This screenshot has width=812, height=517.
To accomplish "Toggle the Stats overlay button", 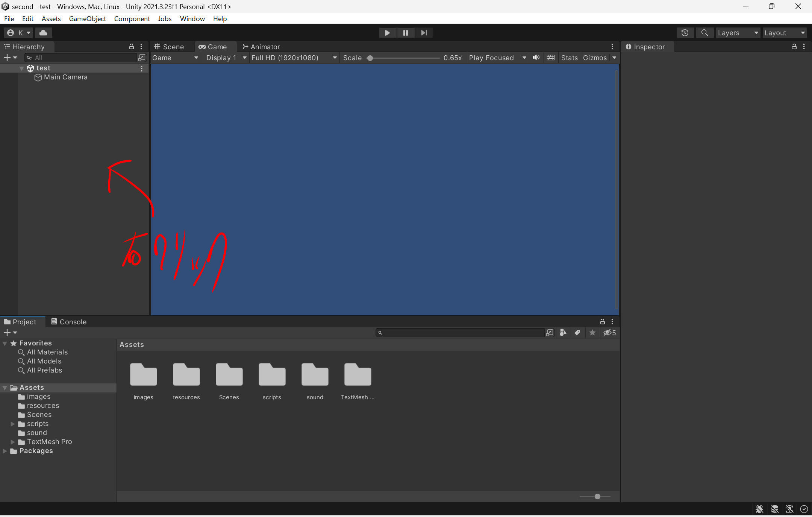I will 569,58.
